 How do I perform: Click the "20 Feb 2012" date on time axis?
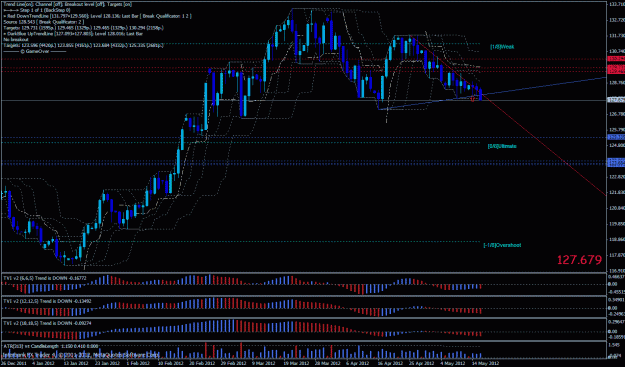tap(202, 363)
